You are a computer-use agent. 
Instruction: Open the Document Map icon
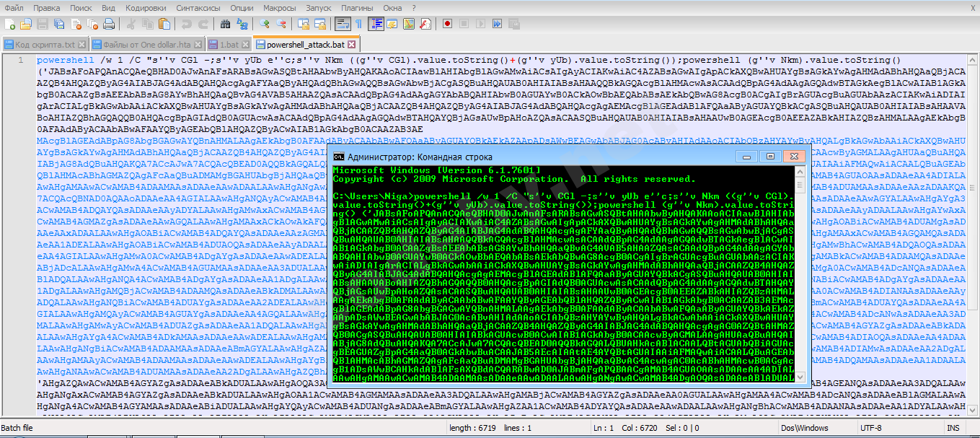click(409, 24)
